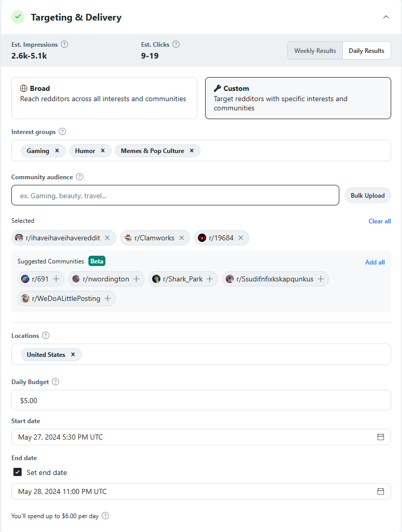The width and height of the screenshot is (402, 532).
Task: Switch to Weekly Results tab
Action: (315, 51)
